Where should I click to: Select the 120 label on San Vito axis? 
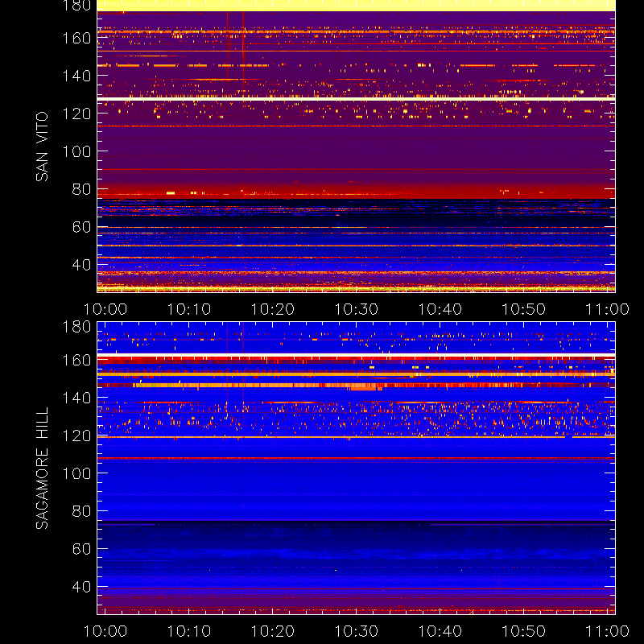coord(76,114)
